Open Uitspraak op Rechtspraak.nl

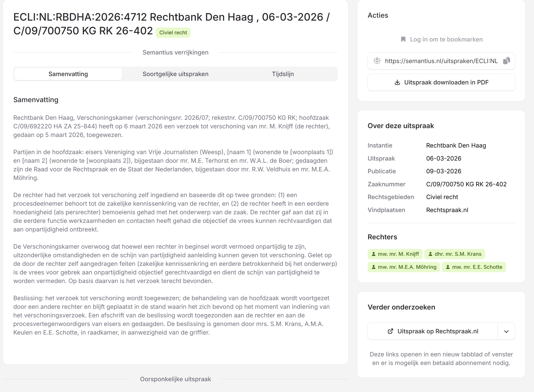coord(437,331)
